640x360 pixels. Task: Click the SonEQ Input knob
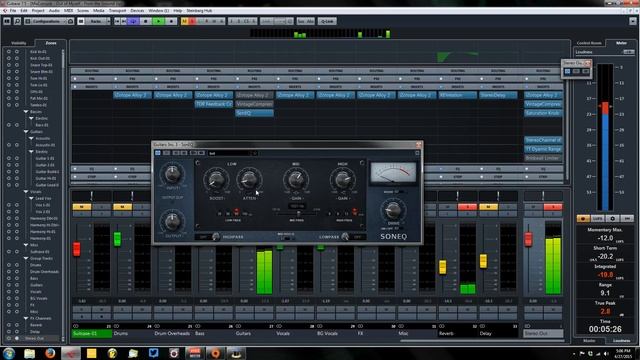[x=172, y=175]
